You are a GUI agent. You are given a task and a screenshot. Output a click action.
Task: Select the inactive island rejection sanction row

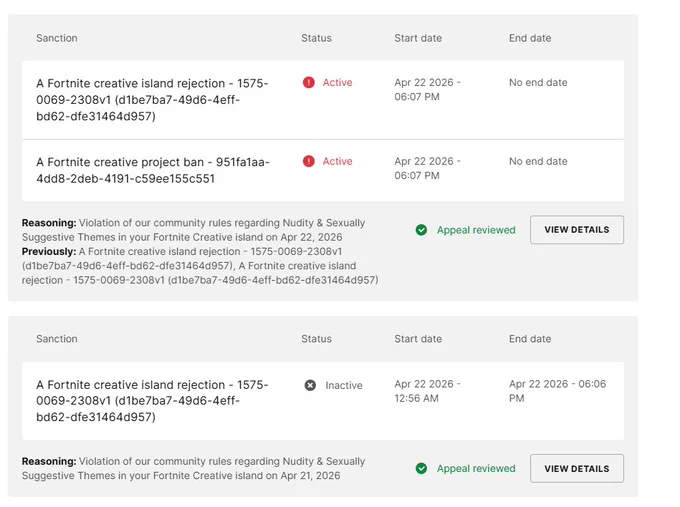click(x=323, y=401)
